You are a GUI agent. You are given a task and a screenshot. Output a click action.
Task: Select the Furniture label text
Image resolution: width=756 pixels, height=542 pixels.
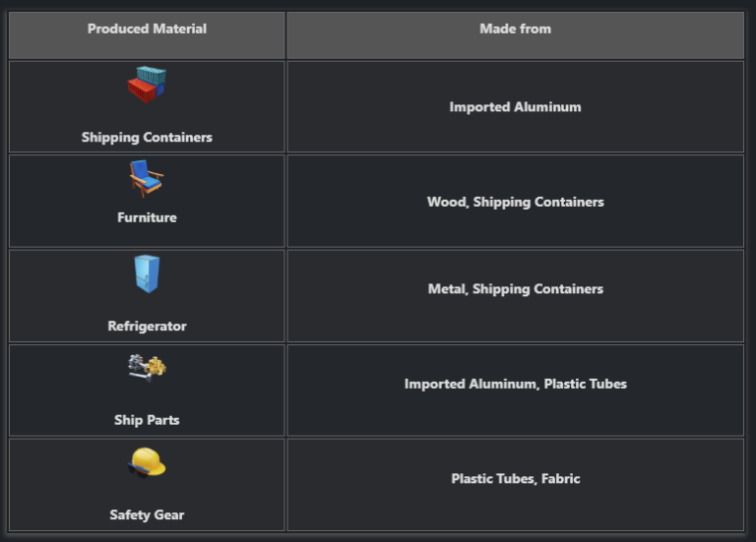pyautogui.click(x=147, y=217)
